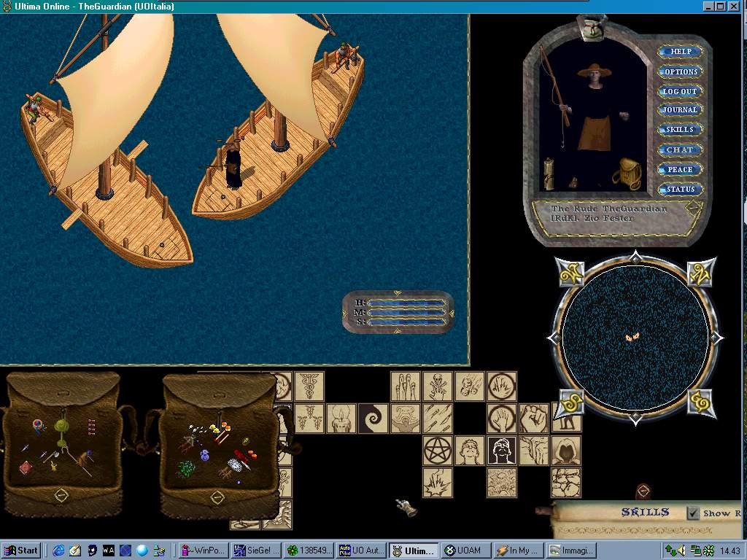Minimize the left backpack via bottom diamond
The width and height of the screenshot is (747, 560).
click(x=61, y=495)
